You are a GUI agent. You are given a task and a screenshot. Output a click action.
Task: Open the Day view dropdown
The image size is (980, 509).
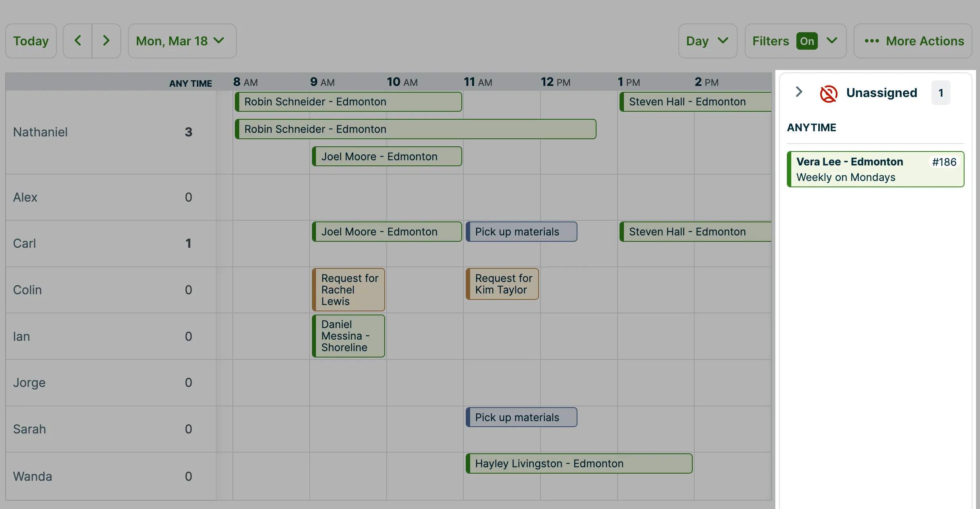tap(707, 41)
